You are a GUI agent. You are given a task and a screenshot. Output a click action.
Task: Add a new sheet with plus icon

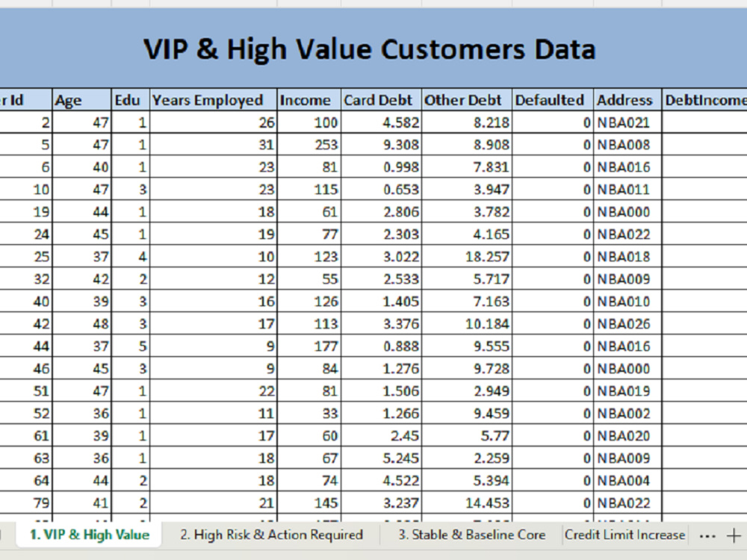click(734, 535)
